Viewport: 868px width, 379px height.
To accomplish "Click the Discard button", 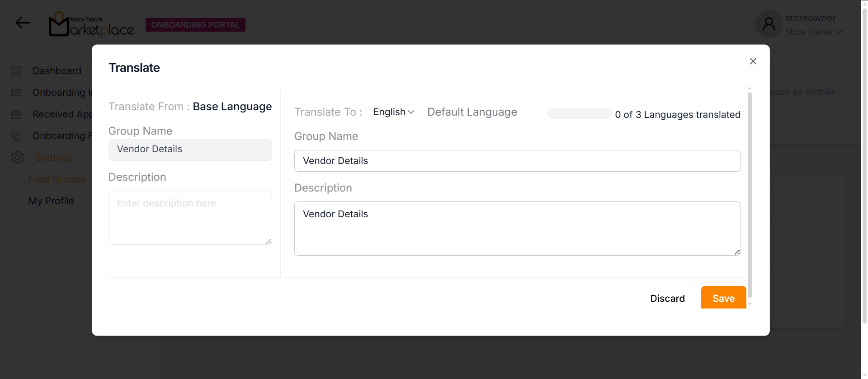I will click(667, 299).
